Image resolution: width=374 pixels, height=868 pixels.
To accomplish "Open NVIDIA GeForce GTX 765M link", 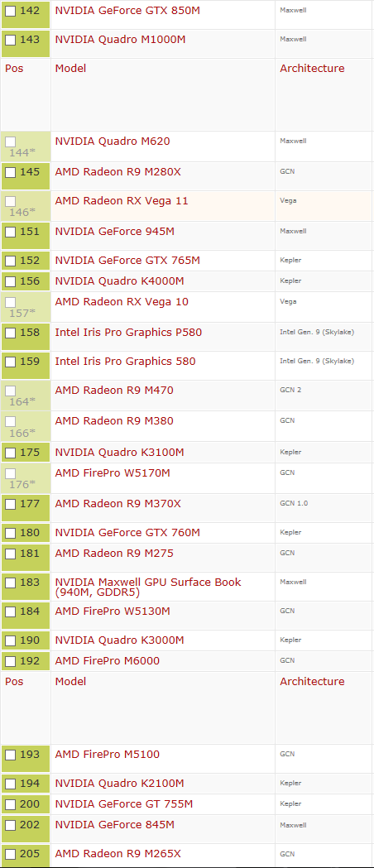I will [127, 260].
